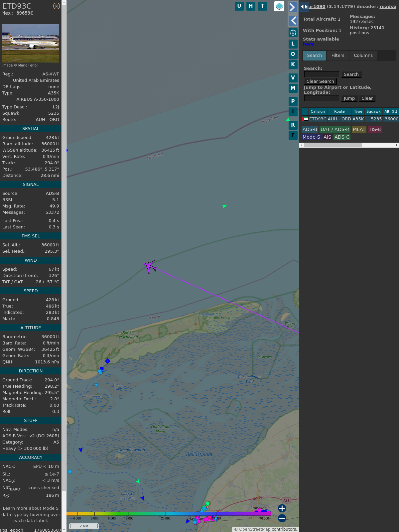Click the right chevron sidebar expand button
Screen dimensions: 399x532
coord(293,7)
